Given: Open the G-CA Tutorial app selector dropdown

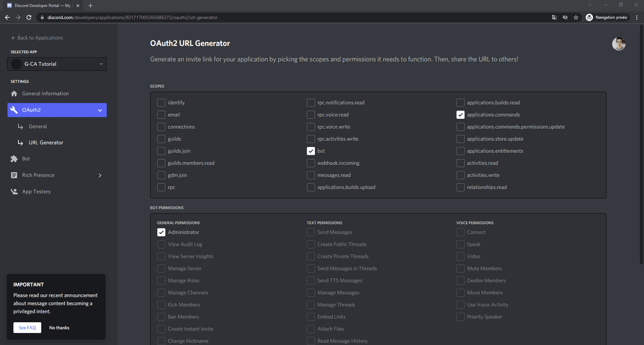Looking at the screenshot, I should 57,64.
